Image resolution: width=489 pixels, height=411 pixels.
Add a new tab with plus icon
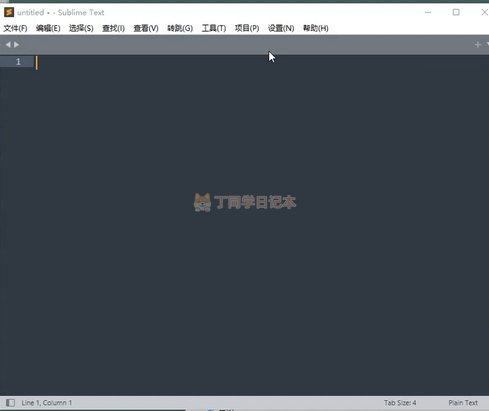(x=478, y=44)
